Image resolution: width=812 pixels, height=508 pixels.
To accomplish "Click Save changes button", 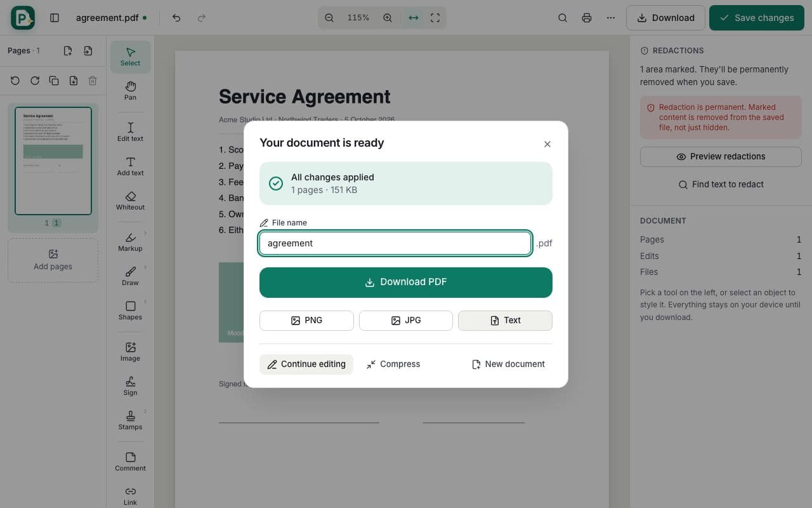I will coord(757,18).
